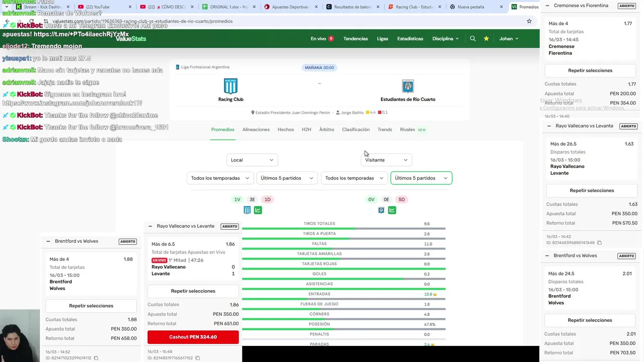The image size is (644, 362).
Task: Click small Racing Club crest under form pills
Action: [247, 210]
